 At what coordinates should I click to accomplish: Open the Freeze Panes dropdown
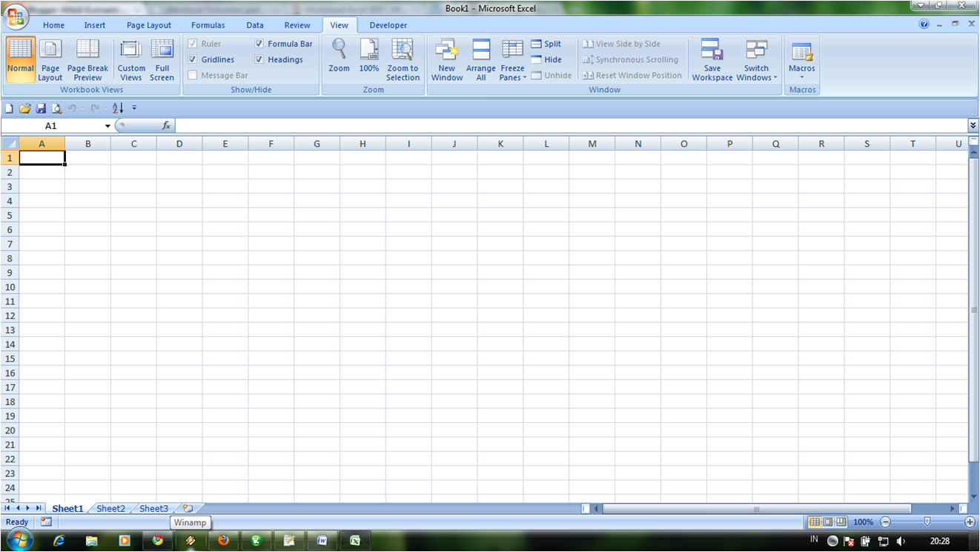(512, 59)
